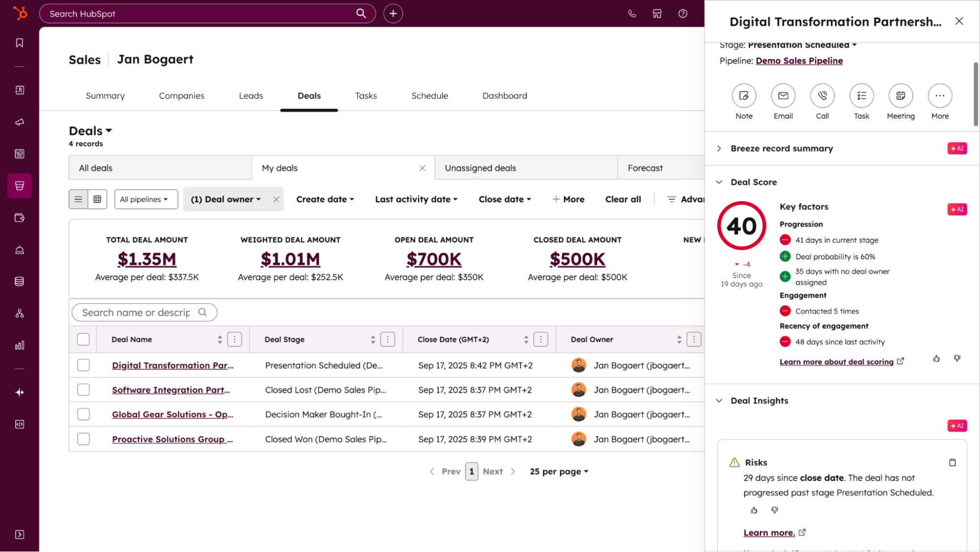Open the Breeze AI sparkle sidebar icon
This screenshot has width=980, height=552.
click(x=20, y=393)
